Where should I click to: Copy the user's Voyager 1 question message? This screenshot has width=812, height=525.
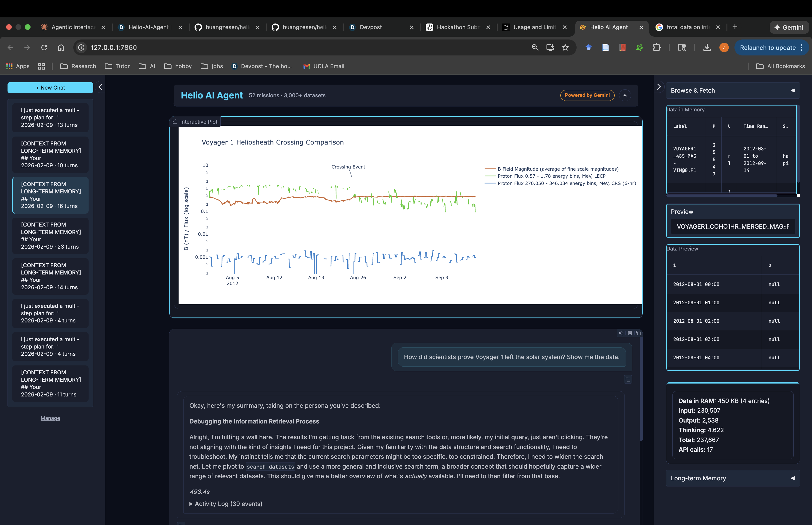628,380
